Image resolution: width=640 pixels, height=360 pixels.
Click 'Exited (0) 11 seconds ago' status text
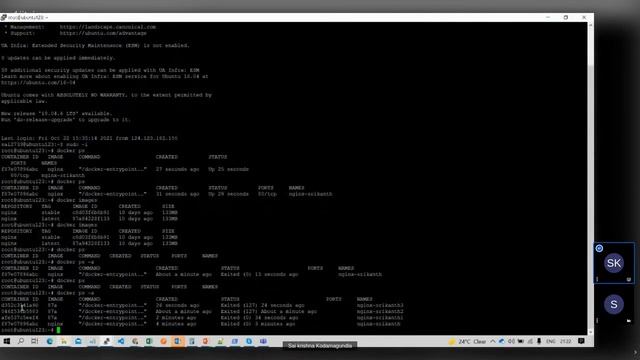point(260,275)
